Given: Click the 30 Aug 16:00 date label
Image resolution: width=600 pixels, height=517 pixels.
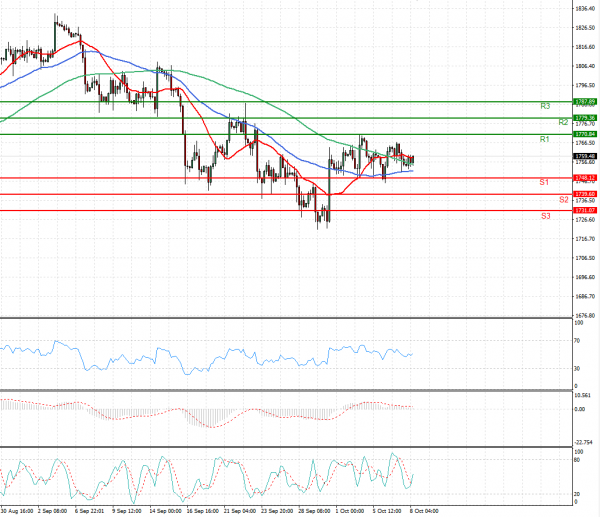Looking at the screenshot, I should 17,511.
